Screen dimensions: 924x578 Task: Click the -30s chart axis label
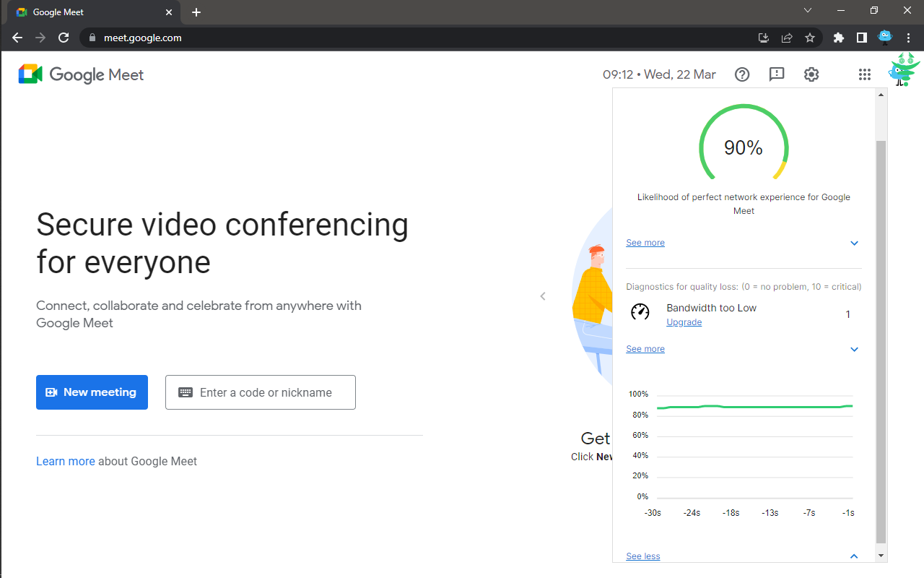[653, 513]
